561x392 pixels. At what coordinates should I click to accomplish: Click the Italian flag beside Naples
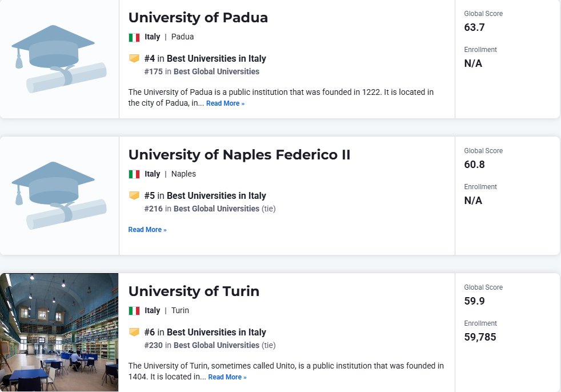tap(134, 174)
